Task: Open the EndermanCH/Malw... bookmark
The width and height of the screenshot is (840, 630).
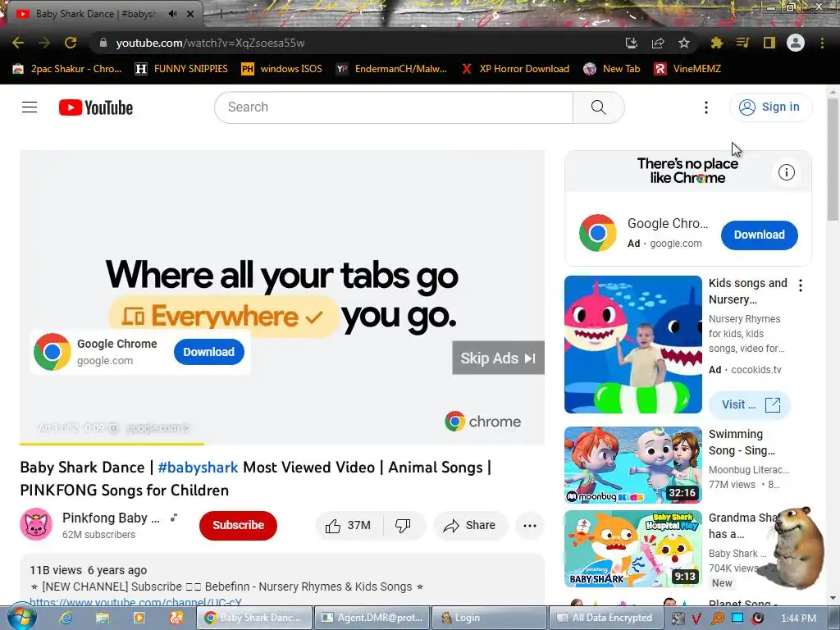Action: (391, 69)
